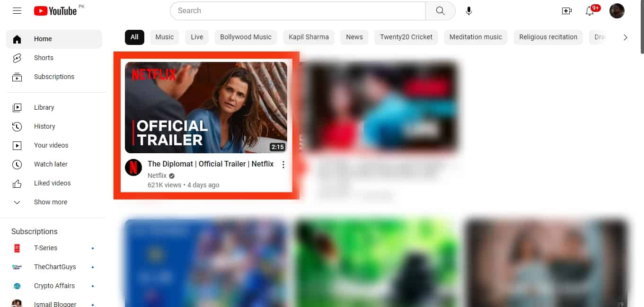Screen dimensions: 644x307
Task: Click the Home sidebar icon
Action: (17, 39)
